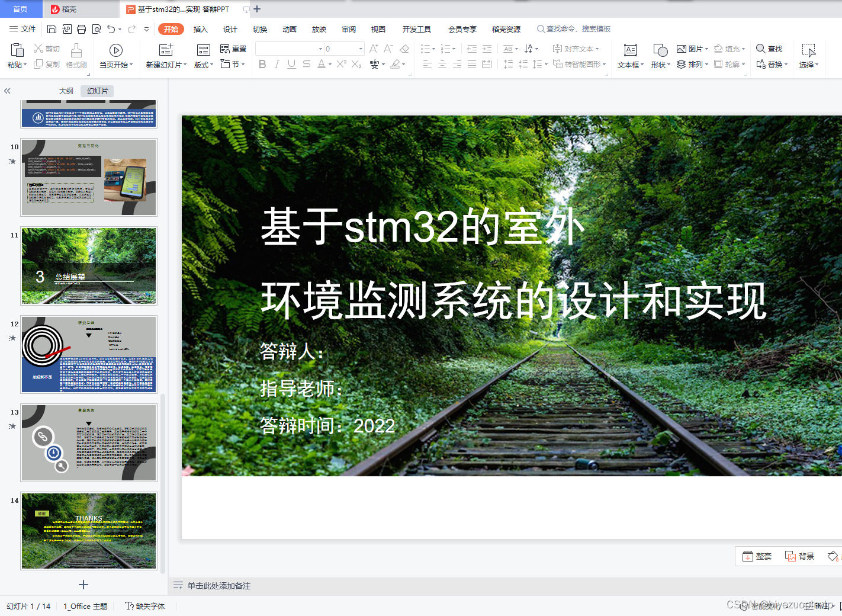
Task: Start slideshow from current slide play icon
Action: pos(116,50)
